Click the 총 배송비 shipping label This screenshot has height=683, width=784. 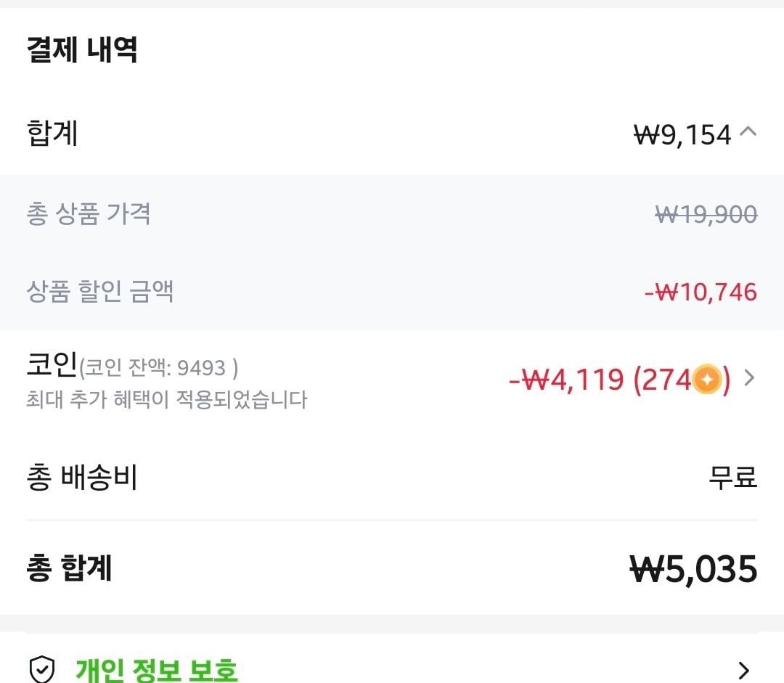[82, 478]
